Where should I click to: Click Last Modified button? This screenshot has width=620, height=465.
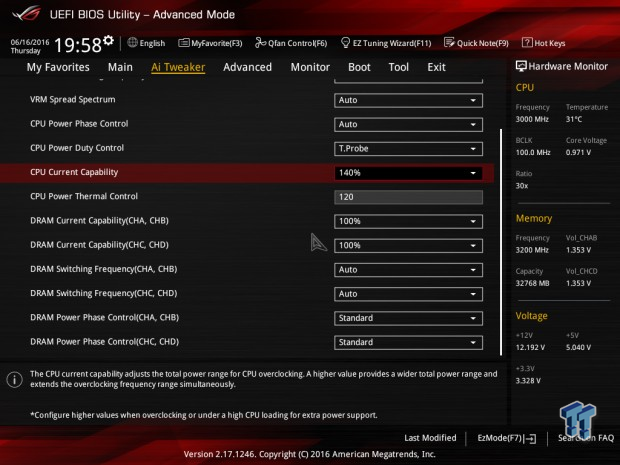pos(430,438)
